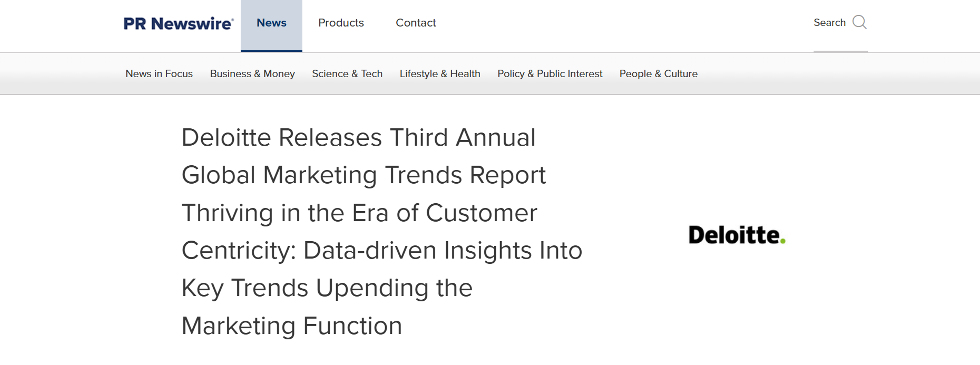Open Lifestyle & Health section
Image resolution: width=980 pixels, height=365 pixels.
point(440,74)
